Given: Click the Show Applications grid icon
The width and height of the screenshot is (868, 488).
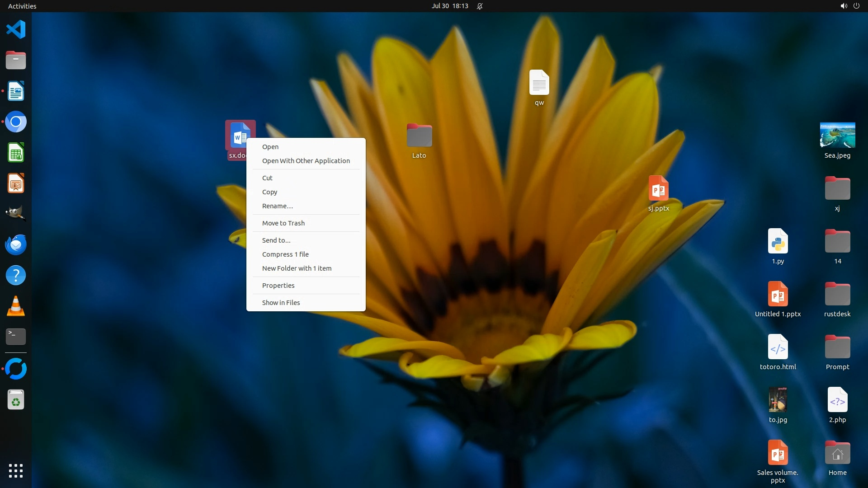Looking at the screenshot, I should (16, 470).
